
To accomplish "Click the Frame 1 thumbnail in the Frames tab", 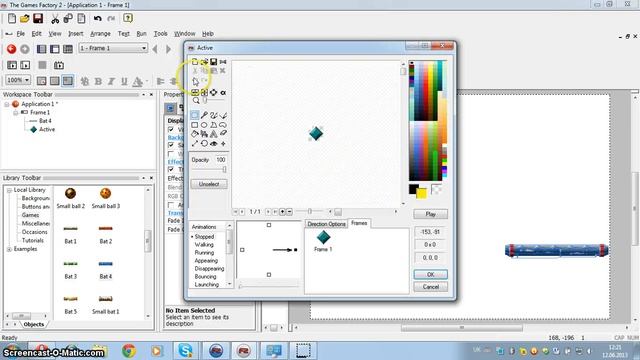I will [323, 241].
